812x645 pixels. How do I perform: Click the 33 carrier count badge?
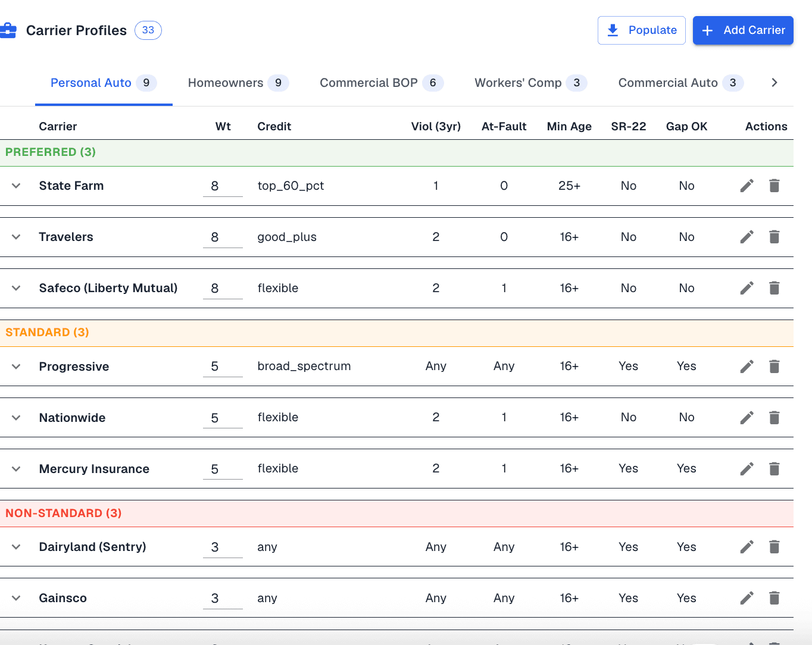pos(148,30)
